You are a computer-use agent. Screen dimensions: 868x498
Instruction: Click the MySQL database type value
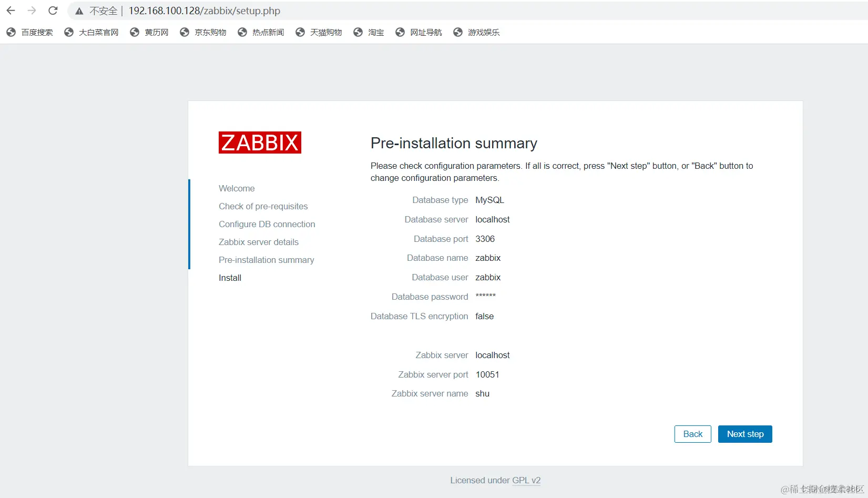coord(489,200)
